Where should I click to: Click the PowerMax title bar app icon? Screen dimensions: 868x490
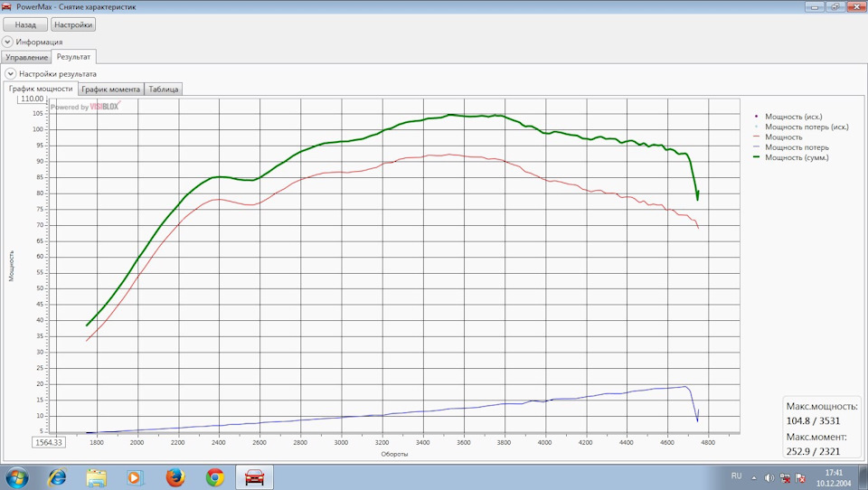[7, 6]
